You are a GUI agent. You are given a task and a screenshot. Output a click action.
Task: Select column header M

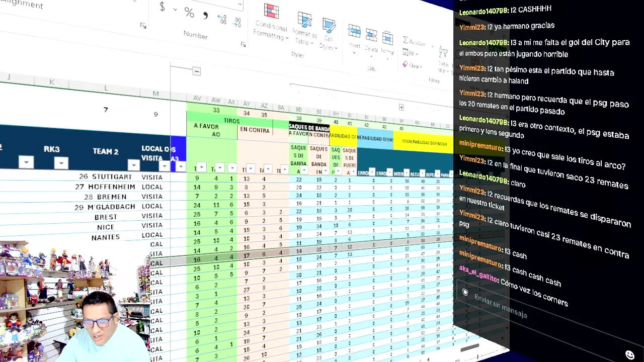coord(156,94)
